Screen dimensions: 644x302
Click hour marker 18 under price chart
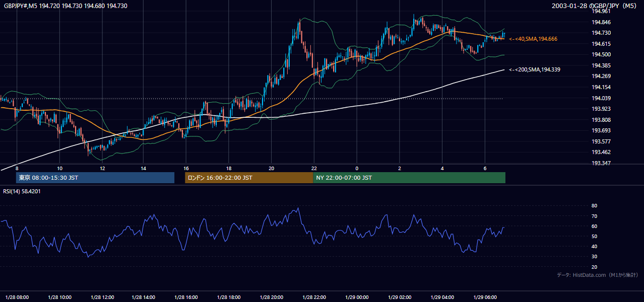point(229,168)
